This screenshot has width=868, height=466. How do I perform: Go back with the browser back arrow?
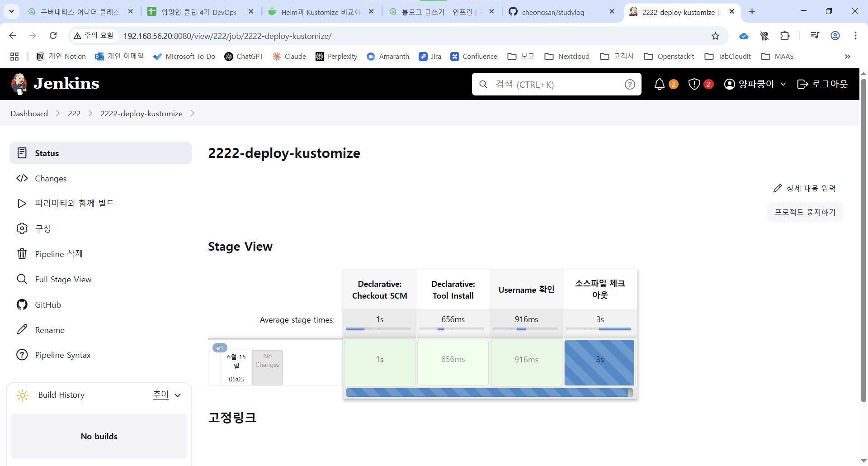coord(13,36)
